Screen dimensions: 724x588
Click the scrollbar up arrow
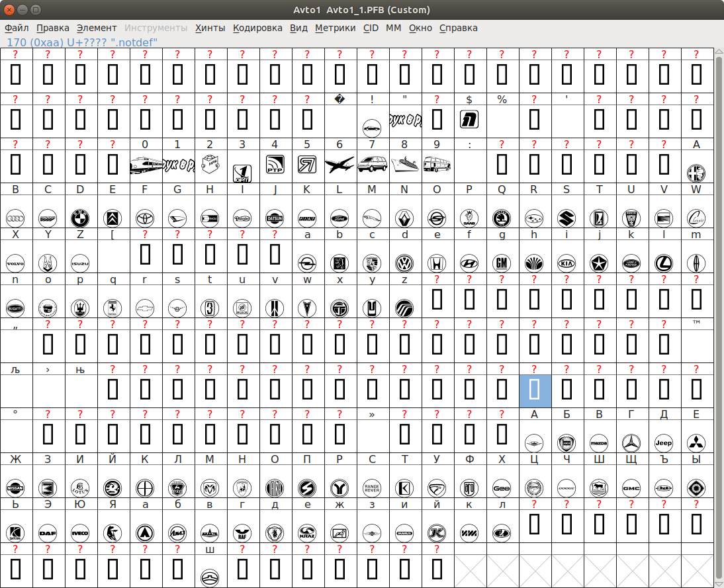click(x=719, y=53)
